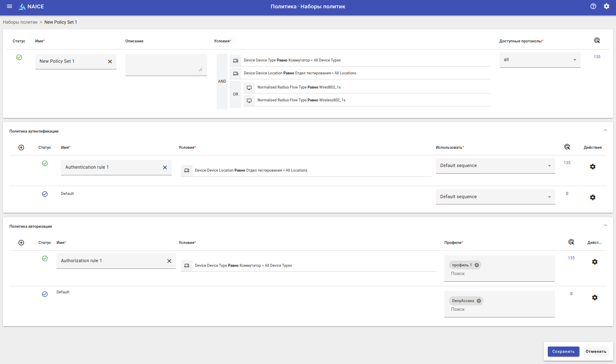This screenshot has width=616, height=364.
Task: Click the Отменить button
Action: pos(596,352)
